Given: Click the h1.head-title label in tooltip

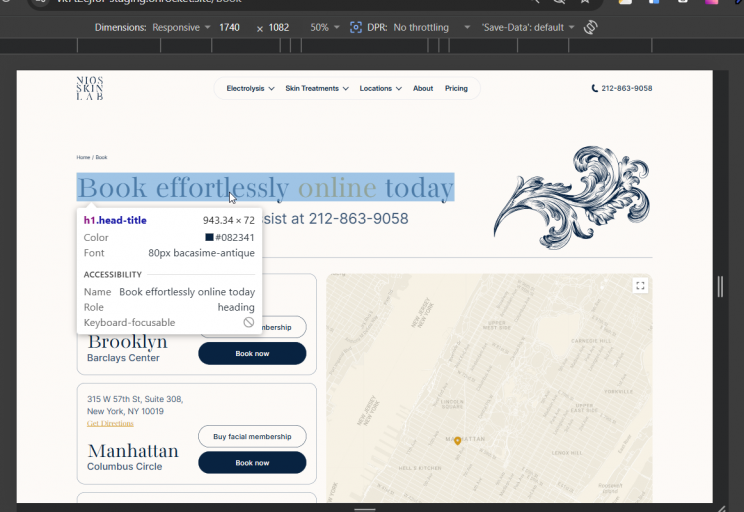Looking at the screenshot, I should tap(115, 220).
